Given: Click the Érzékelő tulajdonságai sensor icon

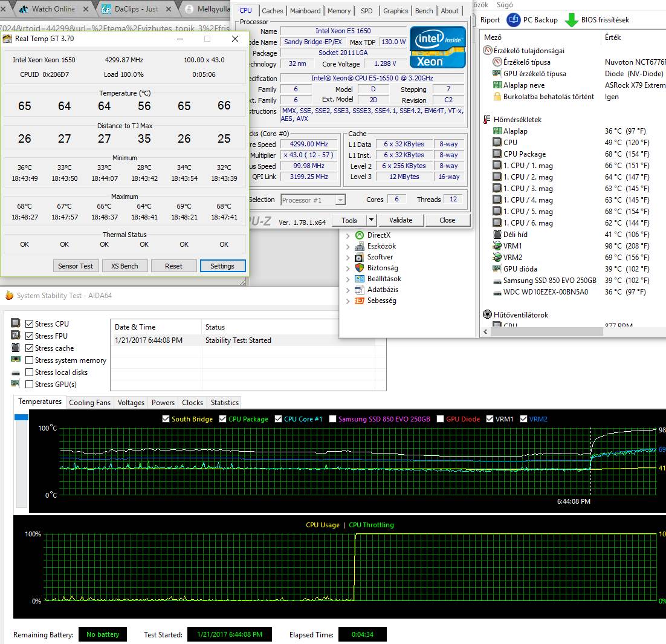Looking at the screenshot, I should (488, 51).
